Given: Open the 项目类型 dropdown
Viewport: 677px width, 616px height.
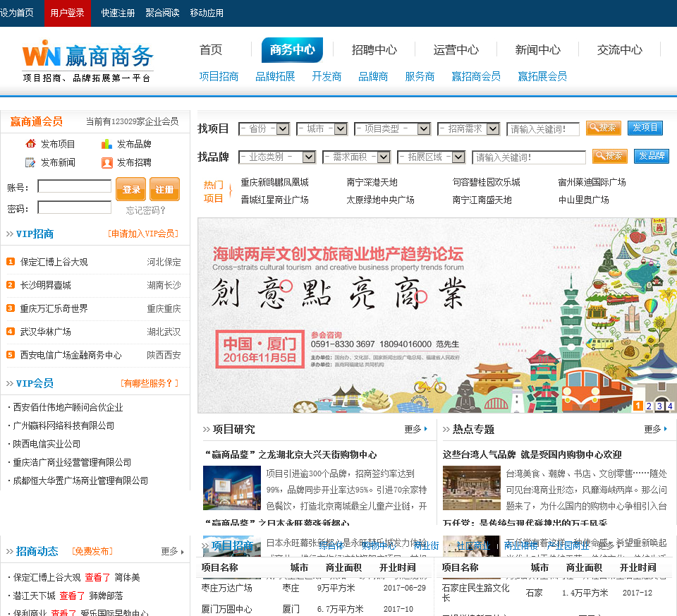Looking at the screenshot, I should pyautogui.click(x=393, y=128).
